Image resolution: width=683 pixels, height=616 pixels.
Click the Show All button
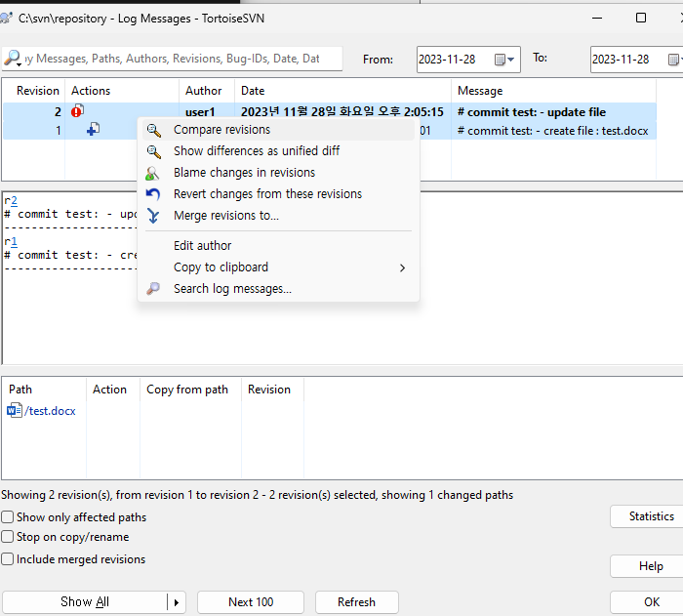point(85,602)
